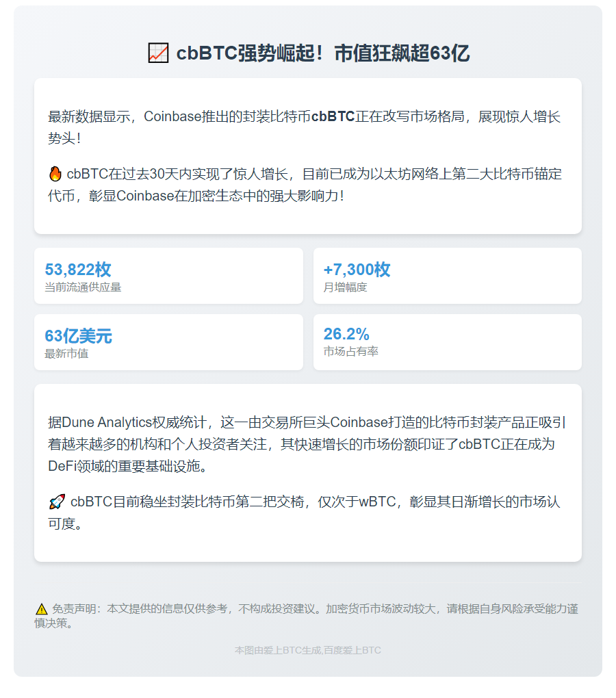Expand the top summary text card
616x698 pixels.
point(307,156)
